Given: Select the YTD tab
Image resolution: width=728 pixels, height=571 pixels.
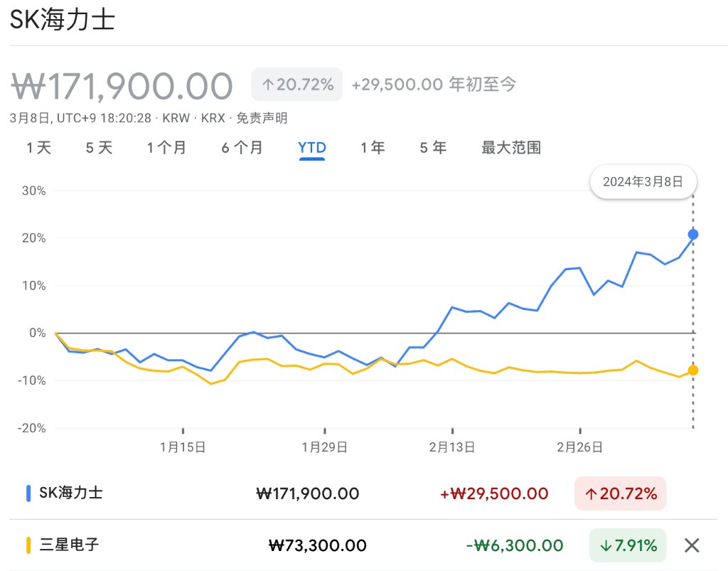Looking at the screenshot, I should click(312, 148).
